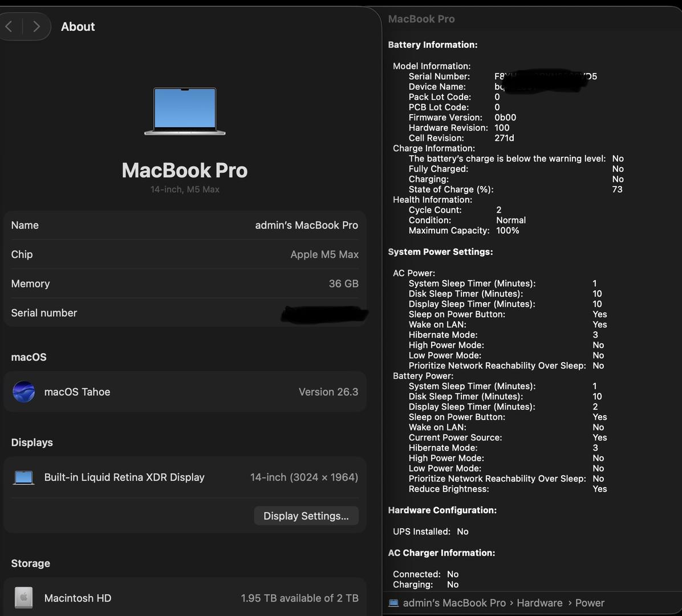Go back with the left chevron
The width and height of the screenshot is (682, 616).
[x=9, y=27]
